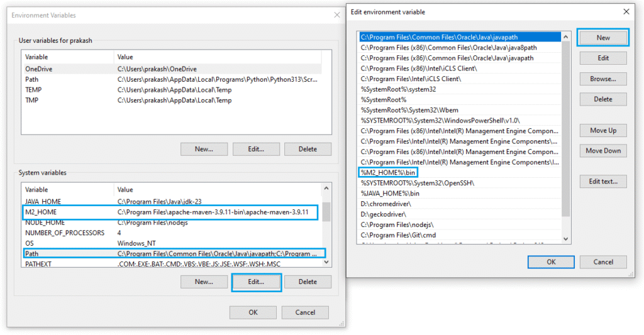The width and height of the screenshot is (644, 335).
Task: Click the Move Up button
Action: click(x=603, y=130)
